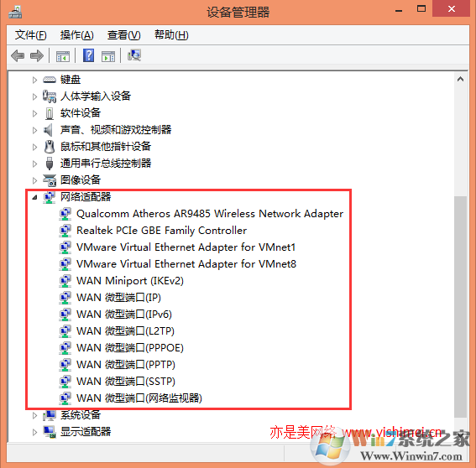Click the show/hide console tree toolbar icon
Viewport: 476px width, 468px height.
[62, 56]
